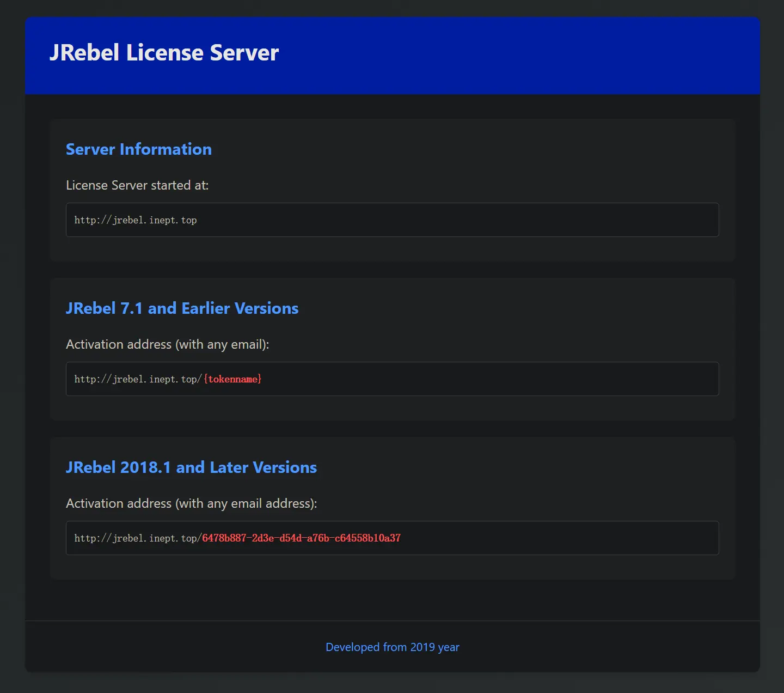Click "2018.1" in the later versions heading

click(145, 467)
